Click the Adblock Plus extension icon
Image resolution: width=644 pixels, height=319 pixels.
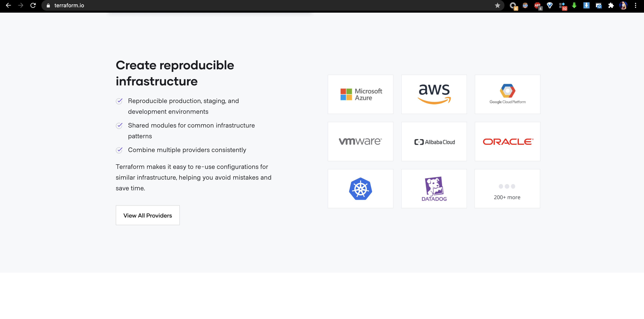[537, 6]
